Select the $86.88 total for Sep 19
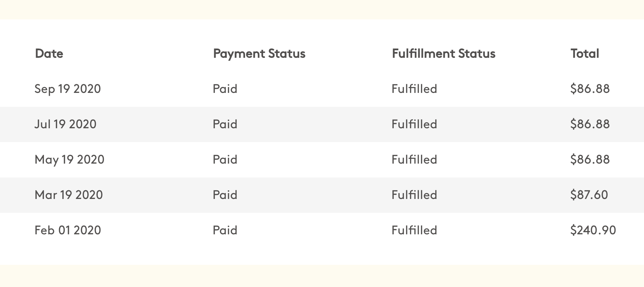644x287 pixels. [x=590, y=89]
